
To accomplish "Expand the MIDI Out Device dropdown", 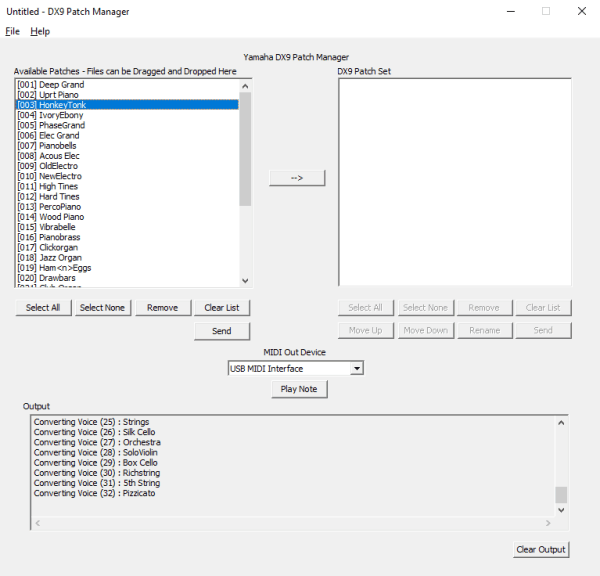I will coord(356,368).
